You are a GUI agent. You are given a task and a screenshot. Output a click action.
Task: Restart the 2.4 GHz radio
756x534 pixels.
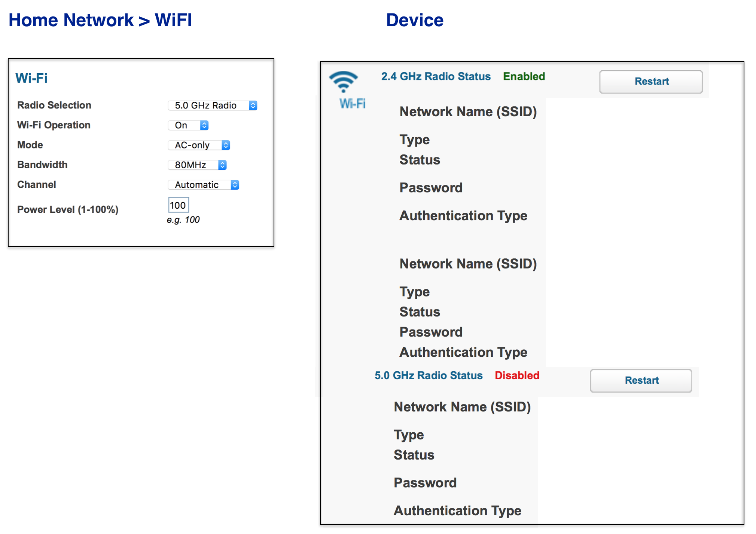click(650, 82)
